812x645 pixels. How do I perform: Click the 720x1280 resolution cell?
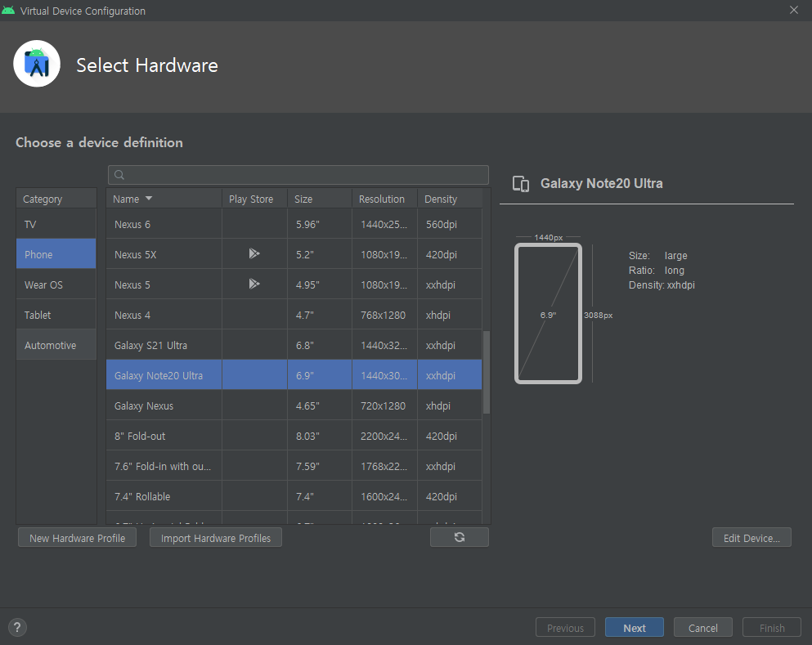pyautogui.click(x=385, y=405)
